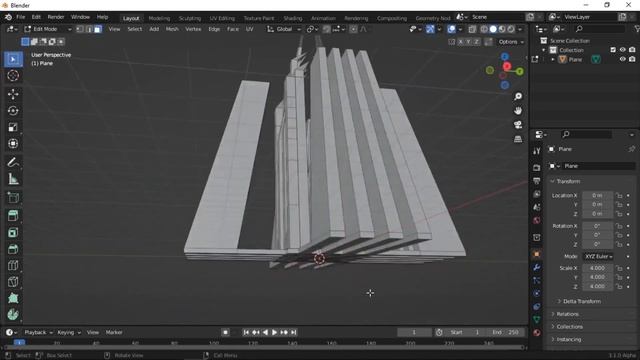This screenshot has width=640, height=360.
Task: Toggle viewport overlays button
Action: click(451, 29)
